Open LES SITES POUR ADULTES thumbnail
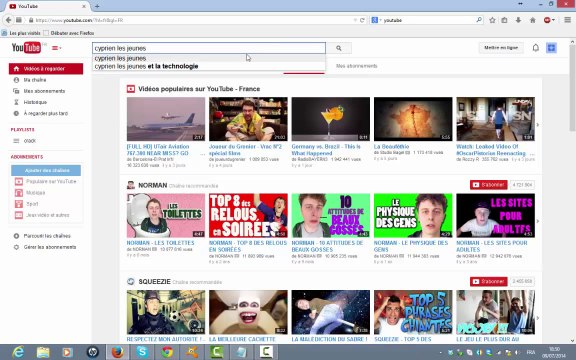 tap(496, 216)
